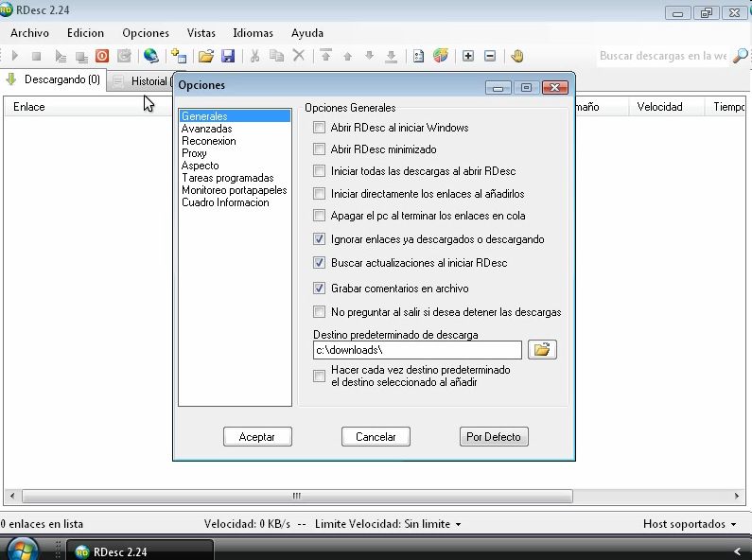Click the magnifier search icon
Viewport: 752px width, 560px height.
point(741,56)
